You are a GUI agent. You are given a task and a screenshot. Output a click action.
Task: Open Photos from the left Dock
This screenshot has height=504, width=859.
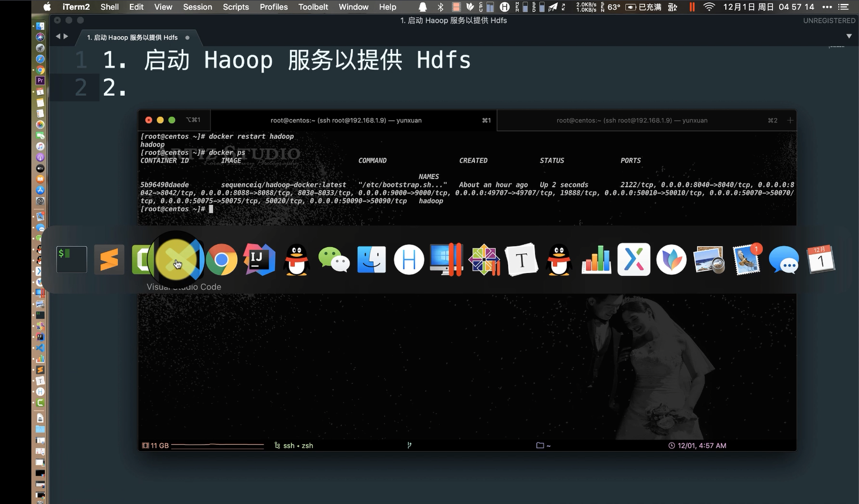point(40,124)
